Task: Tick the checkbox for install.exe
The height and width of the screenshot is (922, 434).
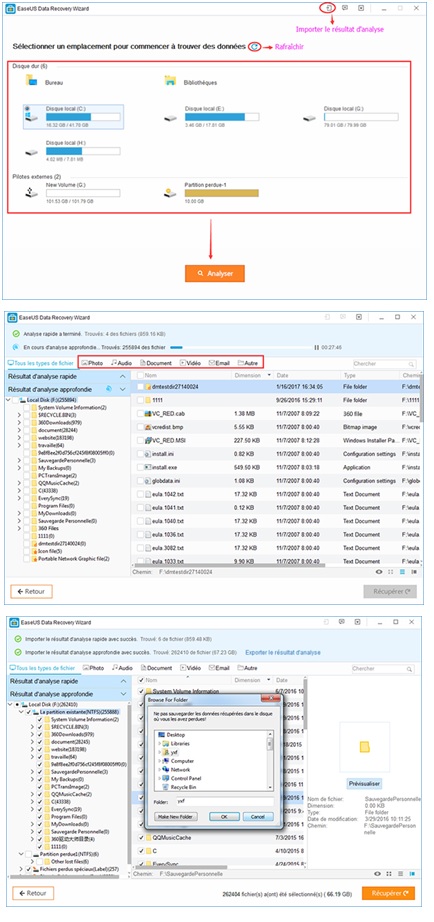Action: coord(141,467)
